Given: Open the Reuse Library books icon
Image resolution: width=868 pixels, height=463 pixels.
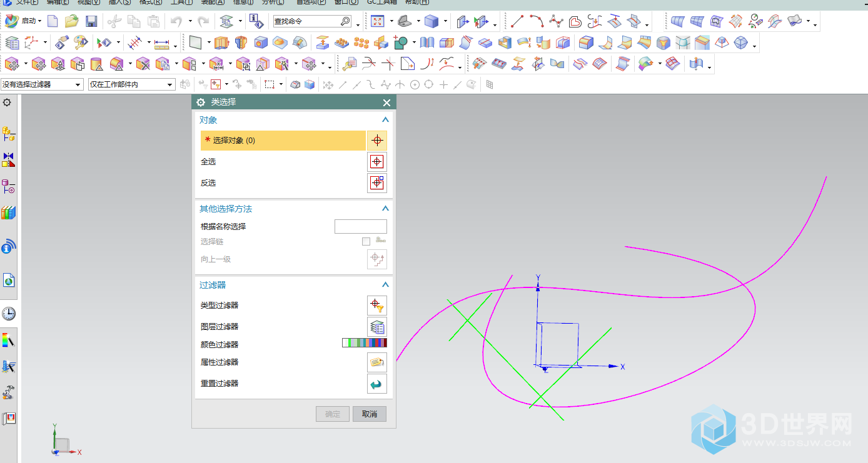Looking at the screenshot, I should 9,213.
